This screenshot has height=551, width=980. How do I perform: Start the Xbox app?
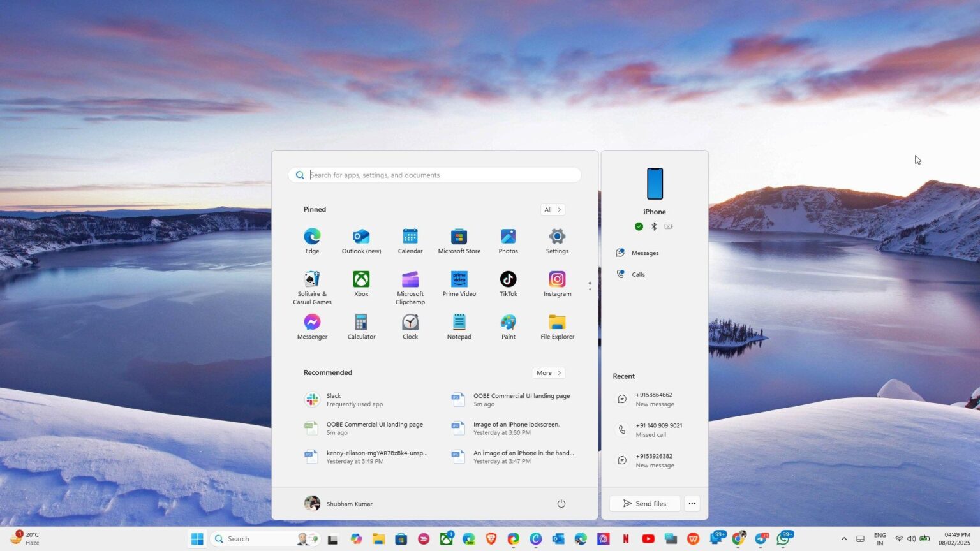[x=360, y=279]
